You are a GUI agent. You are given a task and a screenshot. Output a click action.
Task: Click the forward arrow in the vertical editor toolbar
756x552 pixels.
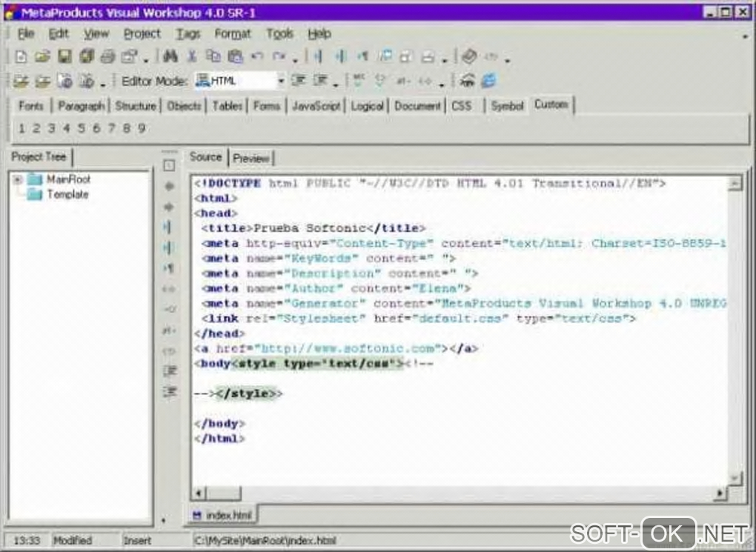(x=169, y=207)
